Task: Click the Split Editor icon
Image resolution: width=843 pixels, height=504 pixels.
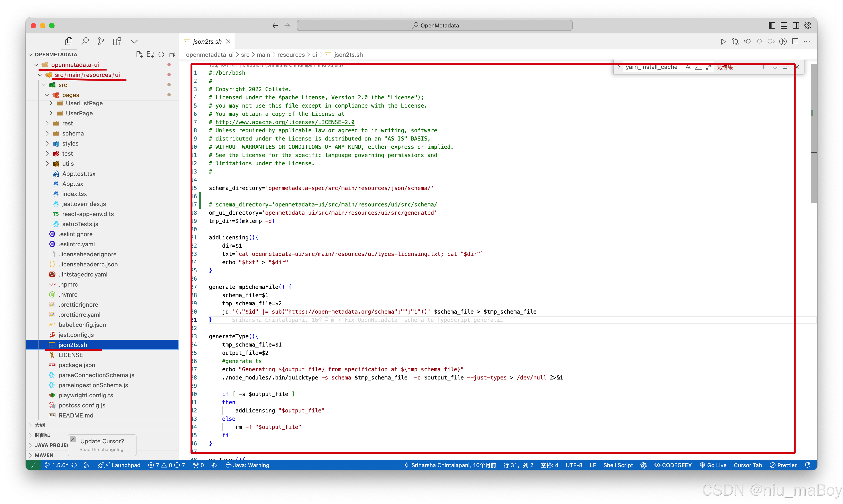Action: coord(795,41)
